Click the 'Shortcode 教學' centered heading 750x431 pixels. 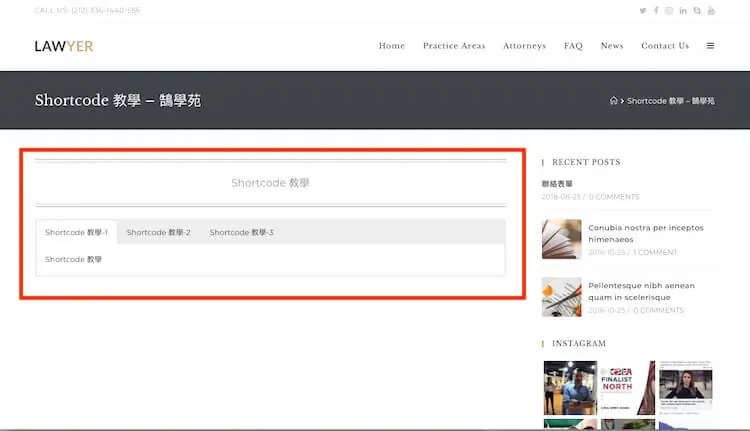[x=270, y=183]
